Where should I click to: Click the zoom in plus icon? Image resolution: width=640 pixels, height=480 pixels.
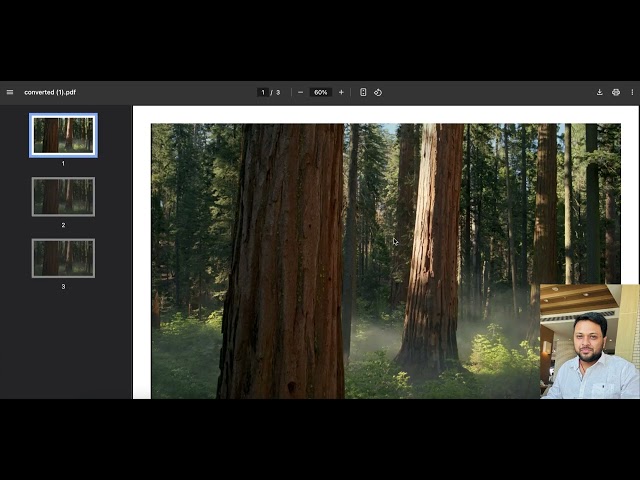pos(341,92)
